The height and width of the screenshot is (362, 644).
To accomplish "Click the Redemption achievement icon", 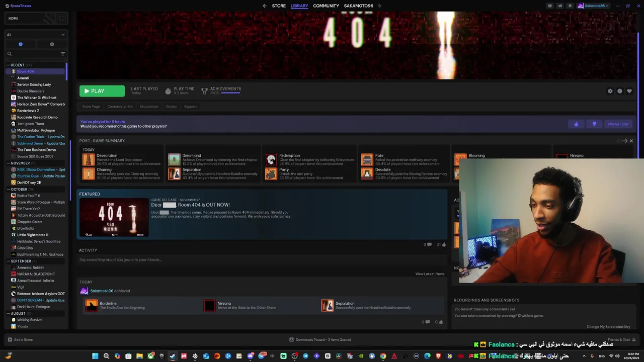I will (271, 160).
